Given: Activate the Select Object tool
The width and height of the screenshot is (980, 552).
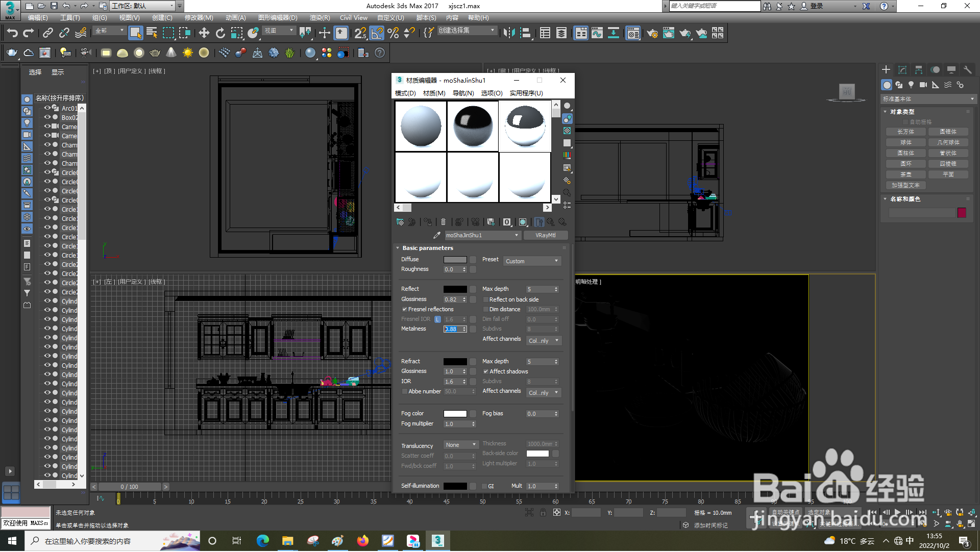Looking at the screenshot, I should [135, 33].
